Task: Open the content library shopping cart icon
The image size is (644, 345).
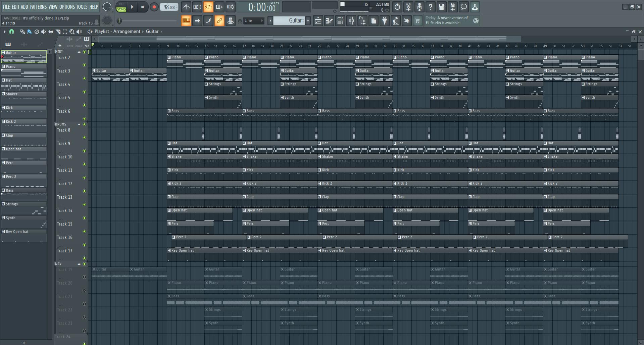Action: point(417,21)
